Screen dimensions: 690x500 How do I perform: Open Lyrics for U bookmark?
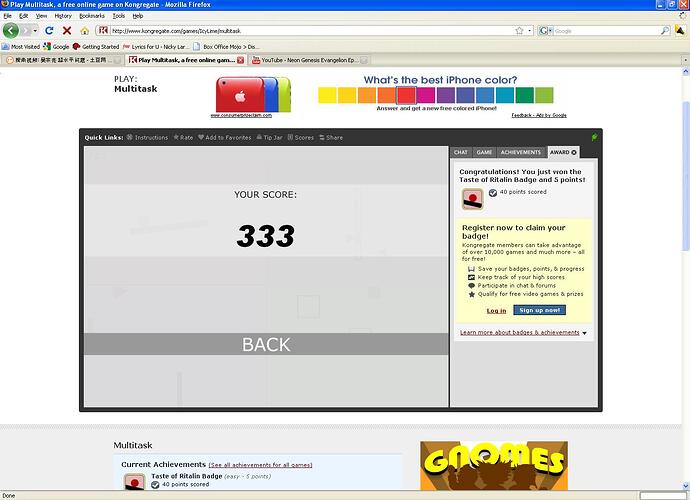pos(156,47)
